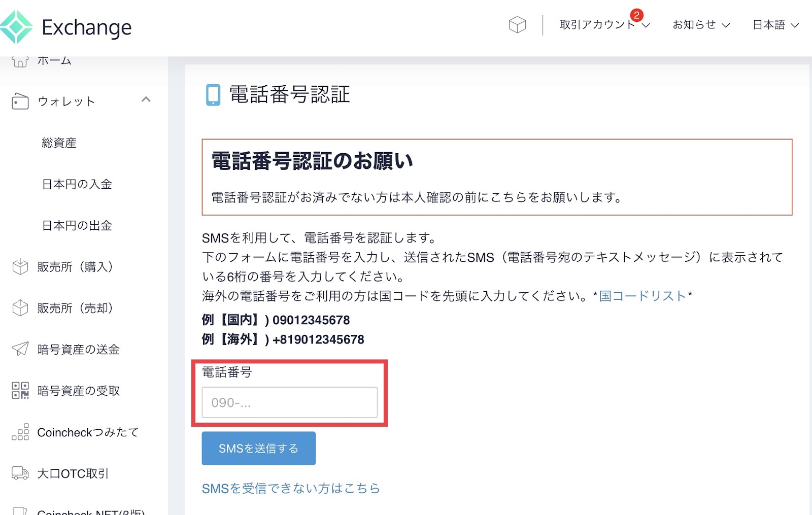Open 暗号資産の受取 page

click(x=79, y=391)
